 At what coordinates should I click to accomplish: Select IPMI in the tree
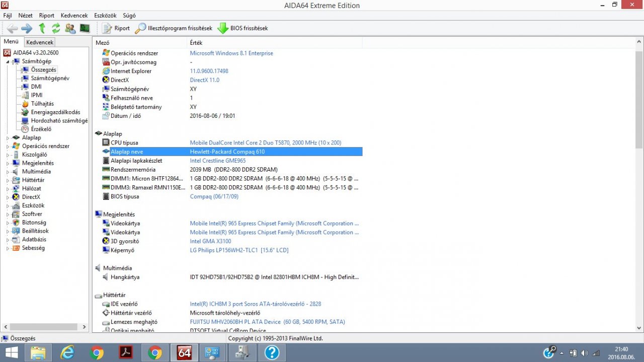tap(37, 95)
